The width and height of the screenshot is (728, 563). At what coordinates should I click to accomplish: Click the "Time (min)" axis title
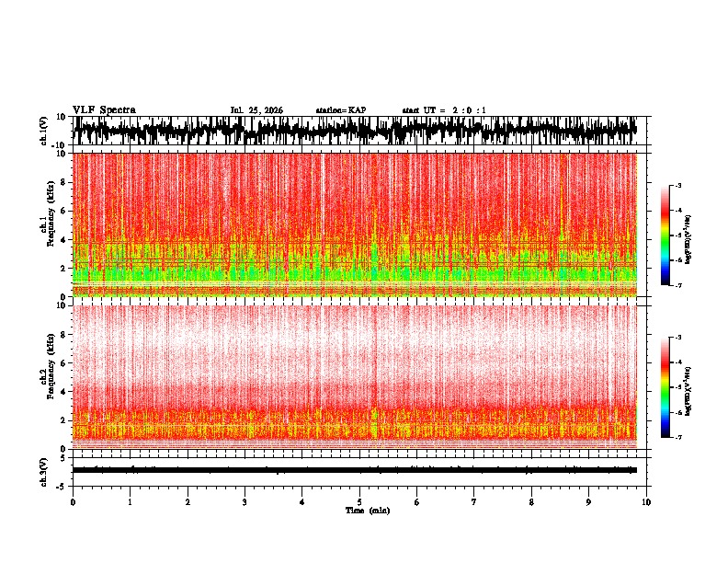pos(368,511)
